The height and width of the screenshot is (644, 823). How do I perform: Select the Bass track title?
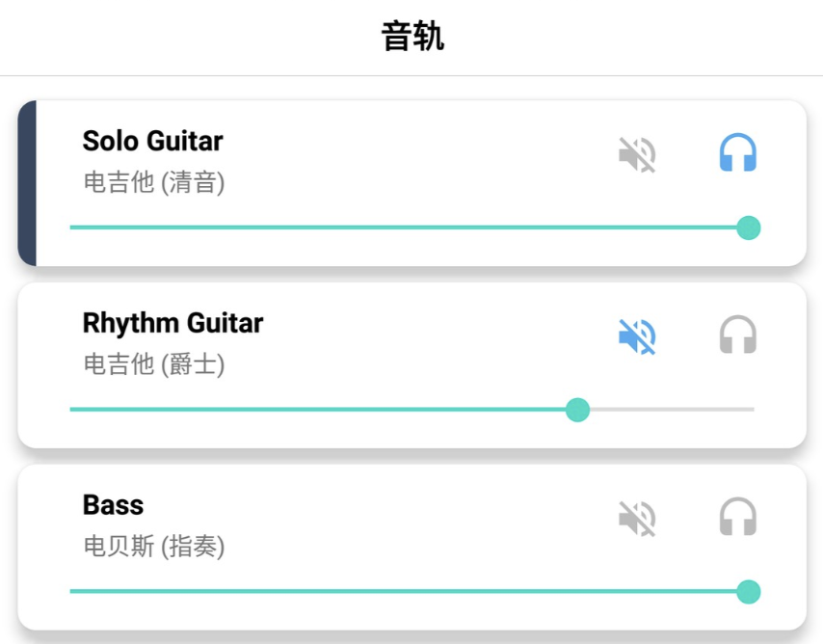tap(113, 505)
